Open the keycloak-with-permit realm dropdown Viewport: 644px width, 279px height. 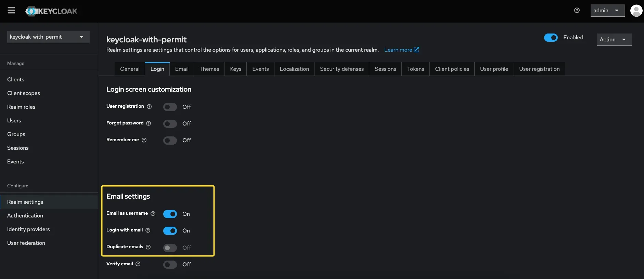pos(48,37)
